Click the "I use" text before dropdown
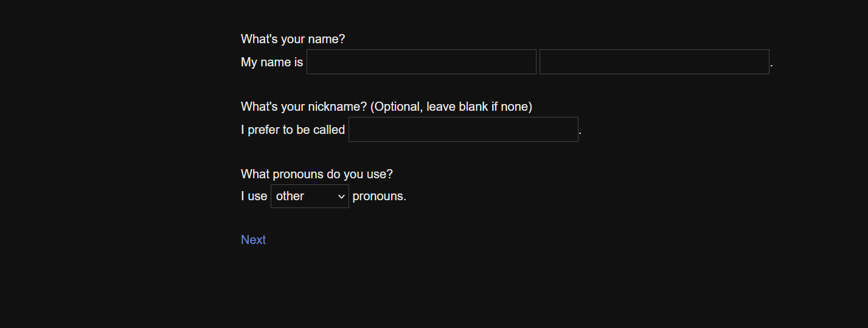The height and width of the screenshot is (328, 868). 254,197
